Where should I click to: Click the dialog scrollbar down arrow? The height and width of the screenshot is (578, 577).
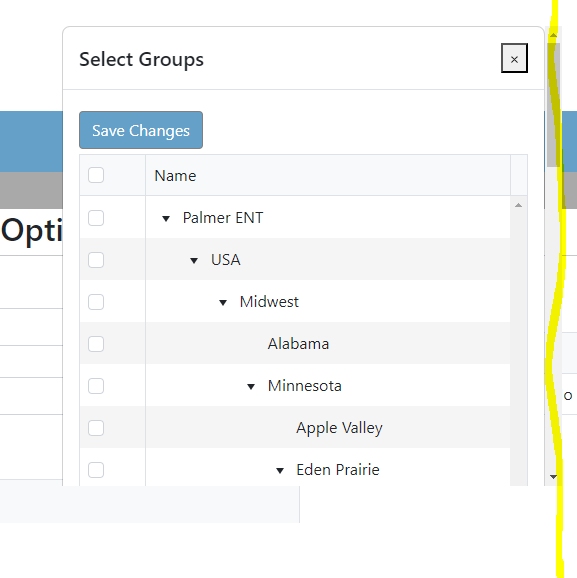(553, 477)
